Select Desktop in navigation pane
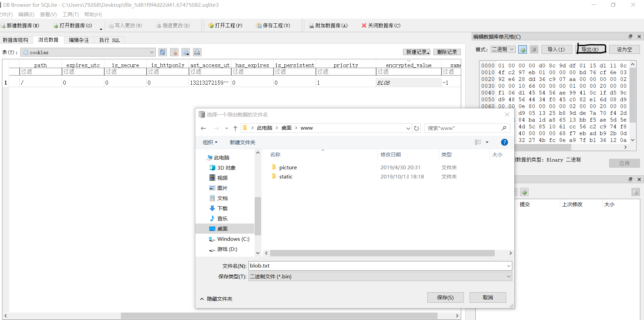 click(222, 229)
